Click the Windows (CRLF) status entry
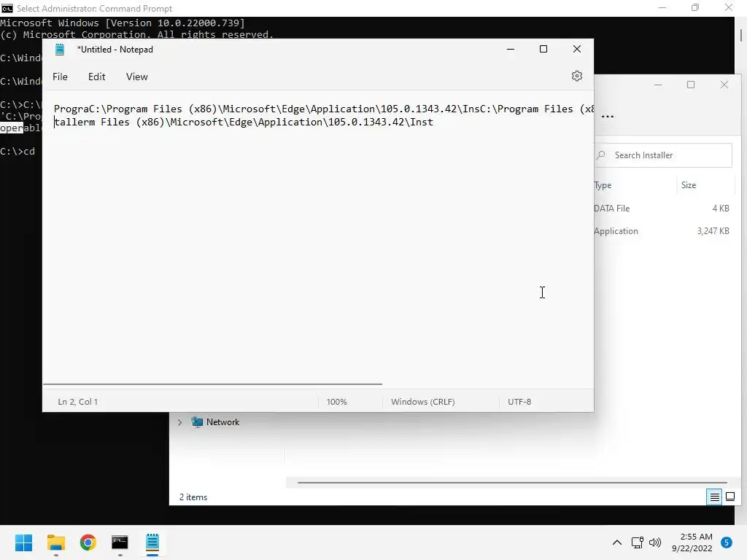747x560 pixels. (x=423, y=402)
